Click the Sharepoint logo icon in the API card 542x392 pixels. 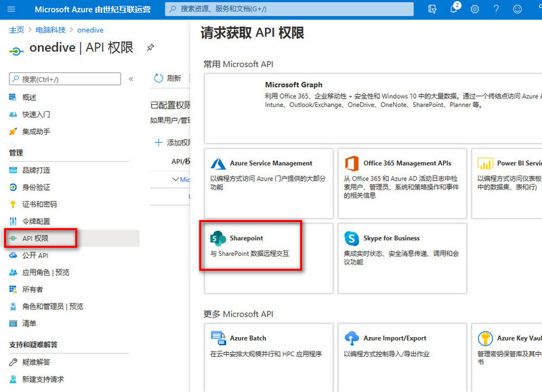coord(218,238)
